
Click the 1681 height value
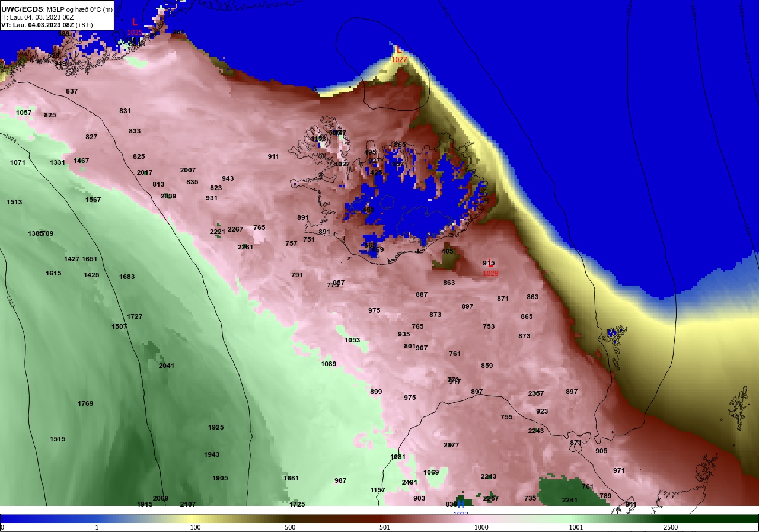(x=291, y=478)
